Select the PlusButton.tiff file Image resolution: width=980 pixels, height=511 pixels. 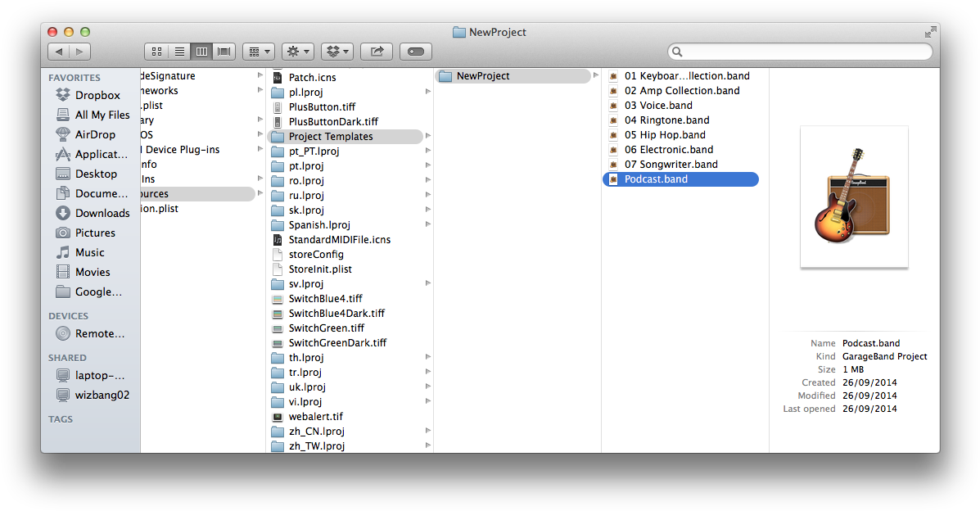(314, 107)
